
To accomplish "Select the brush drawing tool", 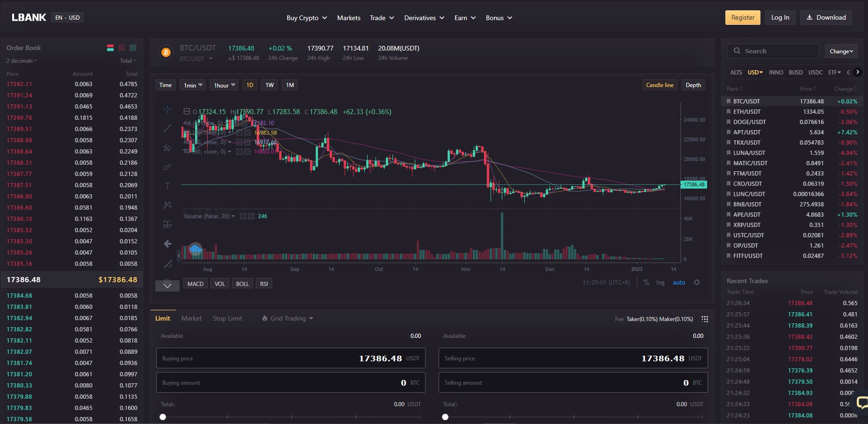I will click(x=167, y=167).
